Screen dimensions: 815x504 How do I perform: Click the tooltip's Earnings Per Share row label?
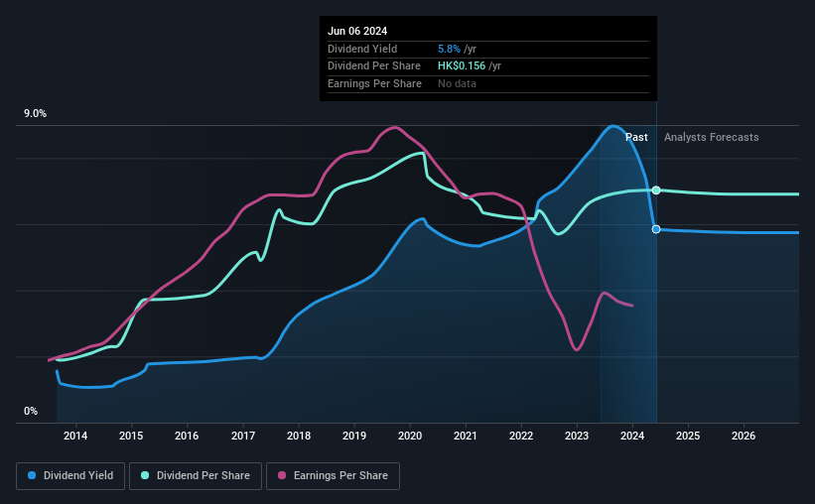point(374,83)
